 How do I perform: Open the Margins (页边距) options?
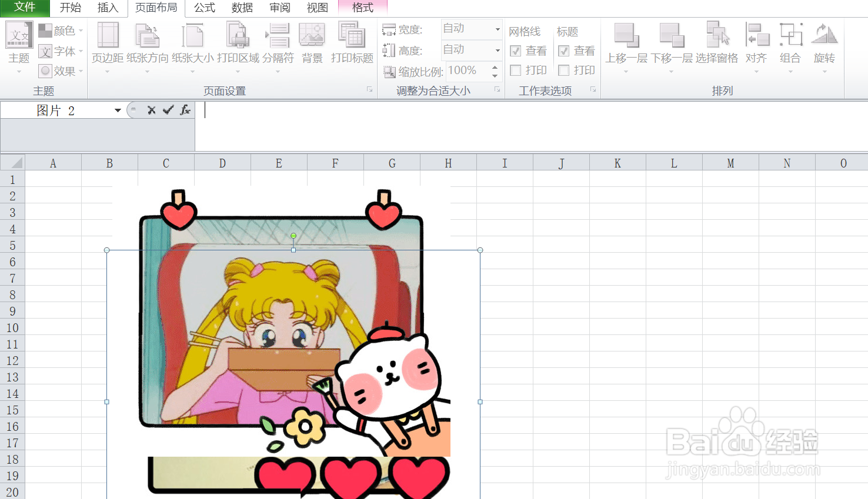point(108,47)
